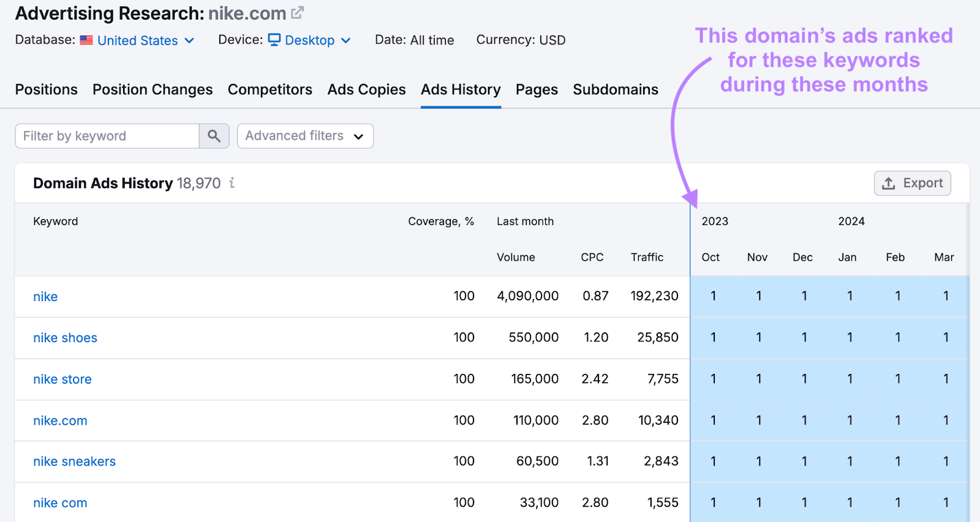Open the nike shoes keyword link
Screen dimensions: 980x522
[x=66, y=338]
